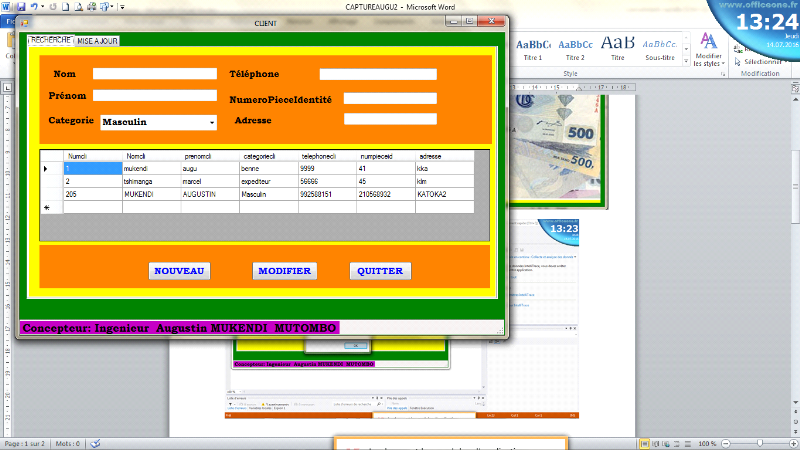This screenshot has width=800, height=450.
Task: Click the cell containing '992568151'
Action: pos(327,194)
